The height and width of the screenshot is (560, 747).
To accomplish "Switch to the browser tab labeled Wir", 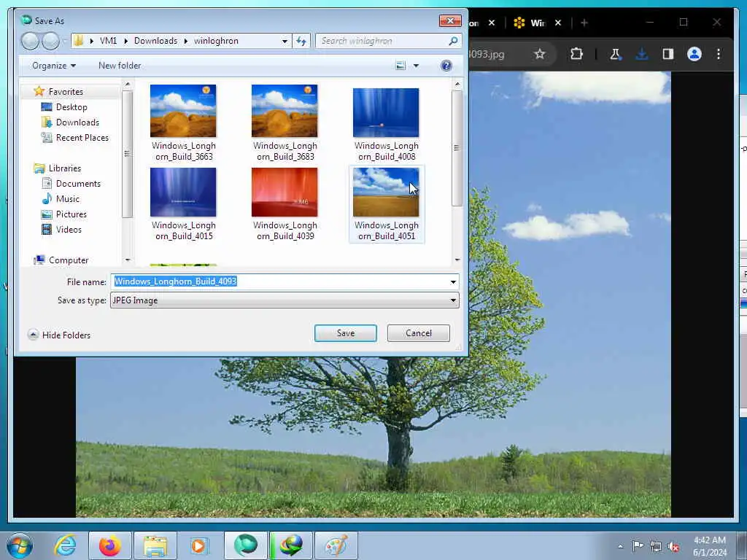I will coord(536,23).
